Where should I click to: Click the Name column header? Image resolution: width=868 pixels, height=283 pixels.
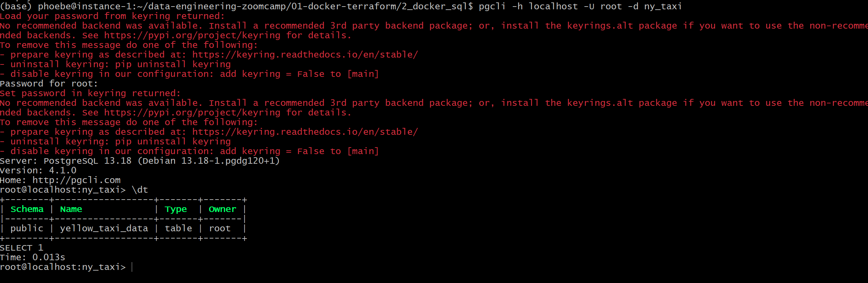[x=71, y=209]
